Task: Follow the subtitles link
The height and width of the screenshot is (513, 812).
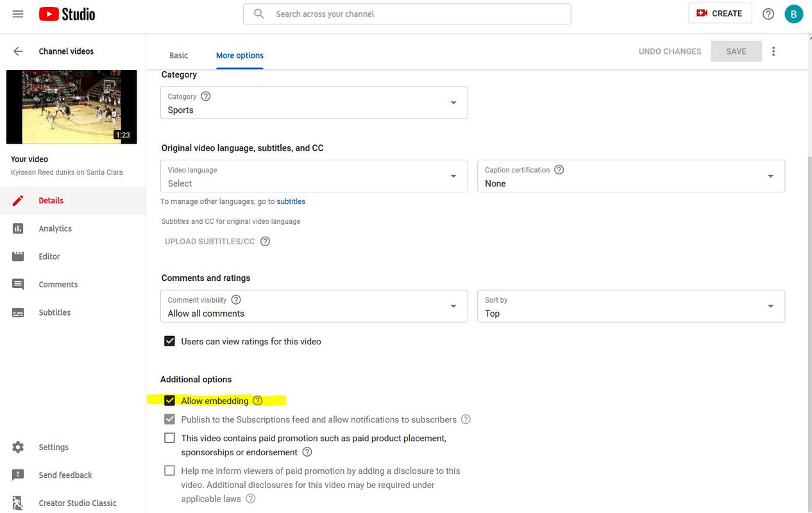Action: click(x=291, y=201)
